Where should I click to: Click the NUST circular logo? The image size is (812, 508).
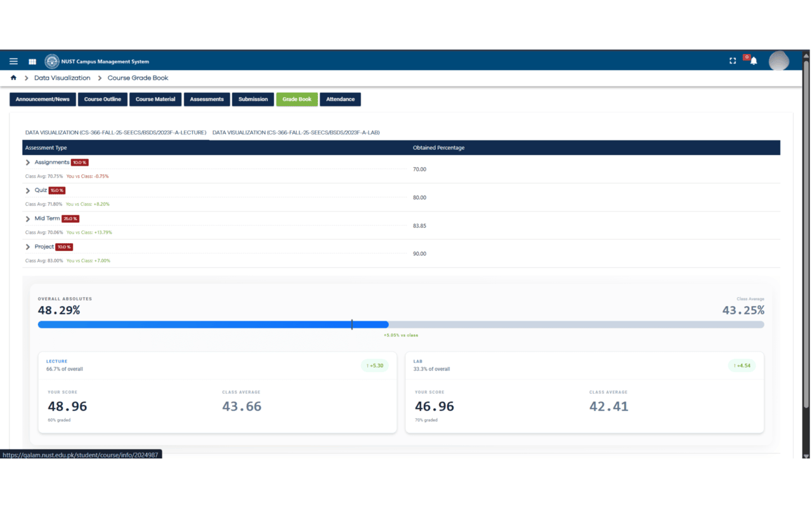tap(52, 62)
